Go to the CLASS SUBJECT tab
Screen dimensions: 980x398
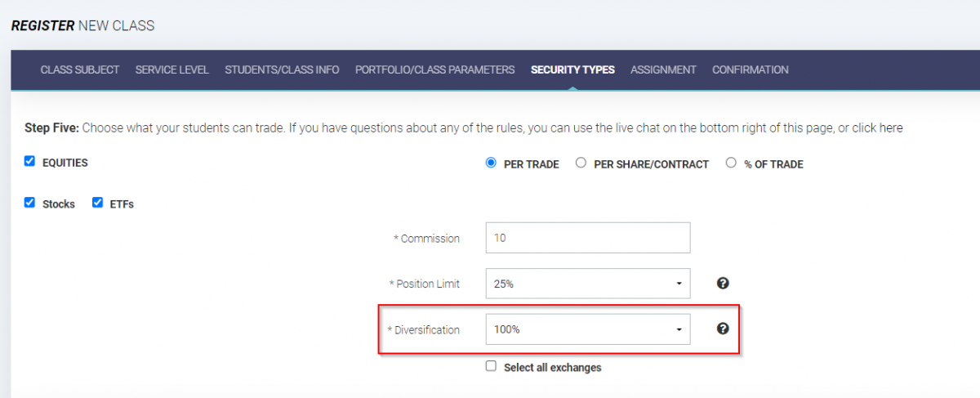click(x=80, y=70)
